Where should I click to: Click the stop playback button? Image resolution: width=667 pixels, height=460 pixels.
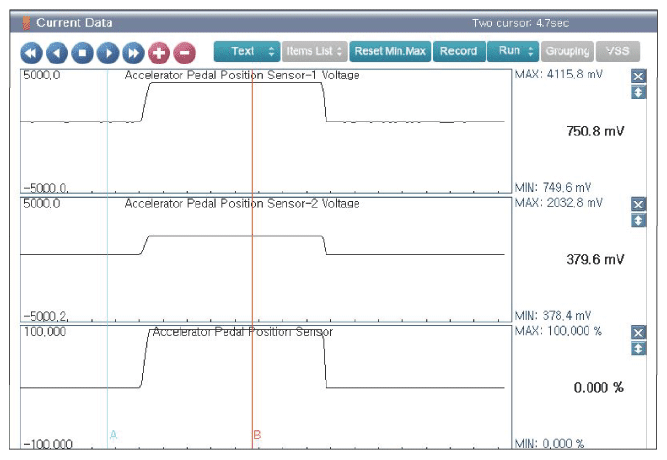(83, 53)
